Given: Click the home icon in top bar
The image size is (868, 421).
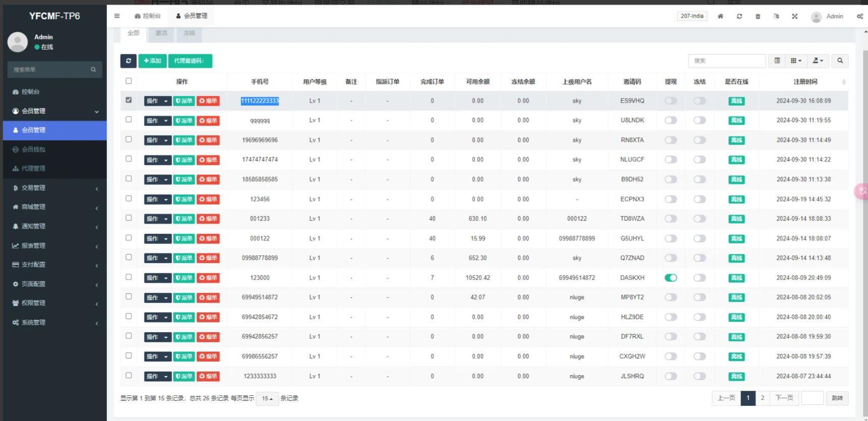Looking at the screenshot, I should 720,16.
